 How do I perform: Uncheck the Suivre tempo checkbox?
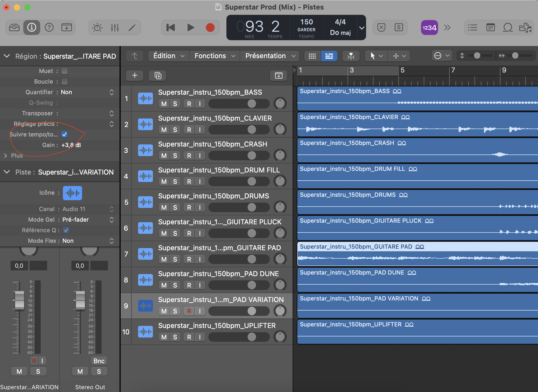pyautogui.click(x=65, y=134)
